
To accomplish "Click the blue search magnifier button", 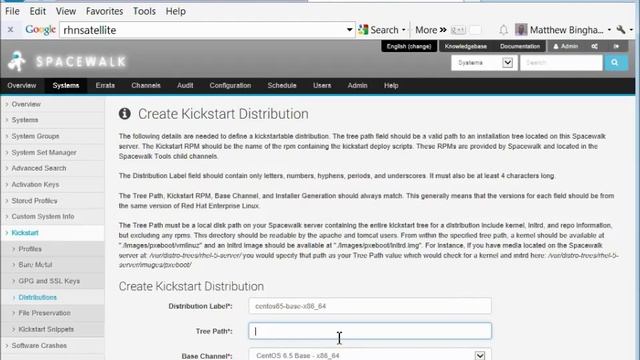I will click(x=616, y=62).
